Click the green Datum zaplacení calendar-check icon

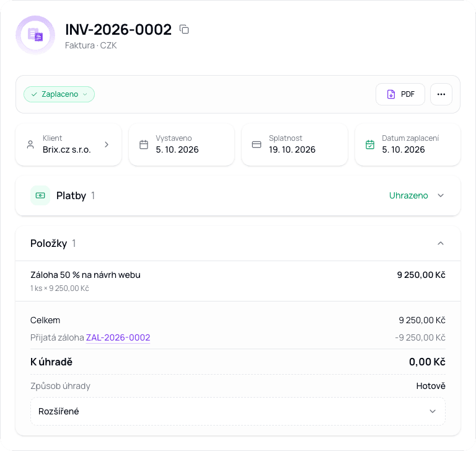[370, 145]
